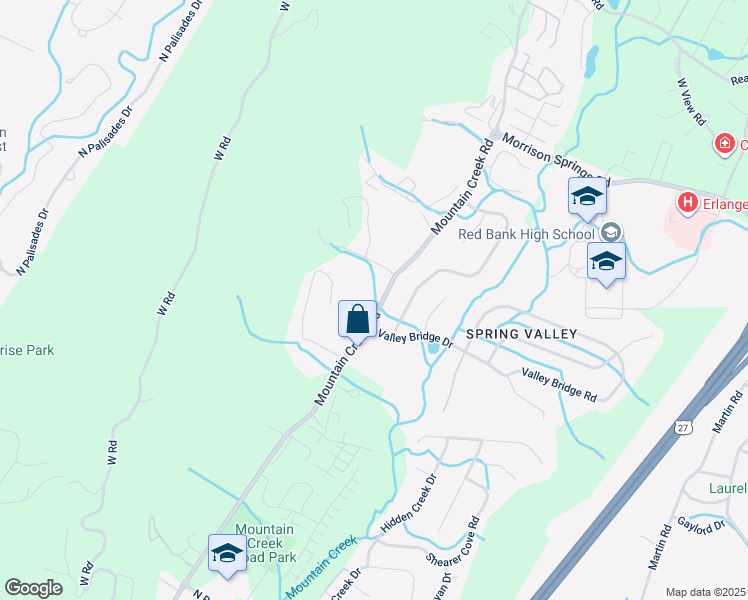Click the Erlanger hospital H icon
This screenshot has height=600, width=748.
[x=687, y=203]
